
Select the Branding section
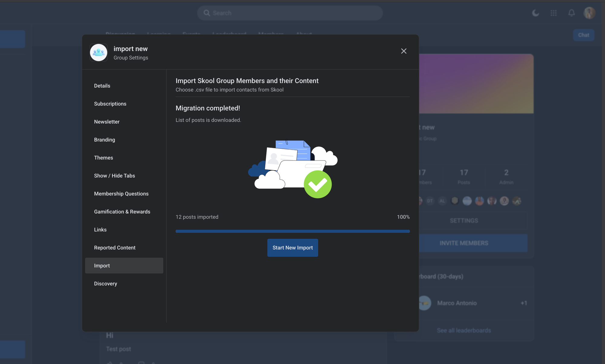104,140
